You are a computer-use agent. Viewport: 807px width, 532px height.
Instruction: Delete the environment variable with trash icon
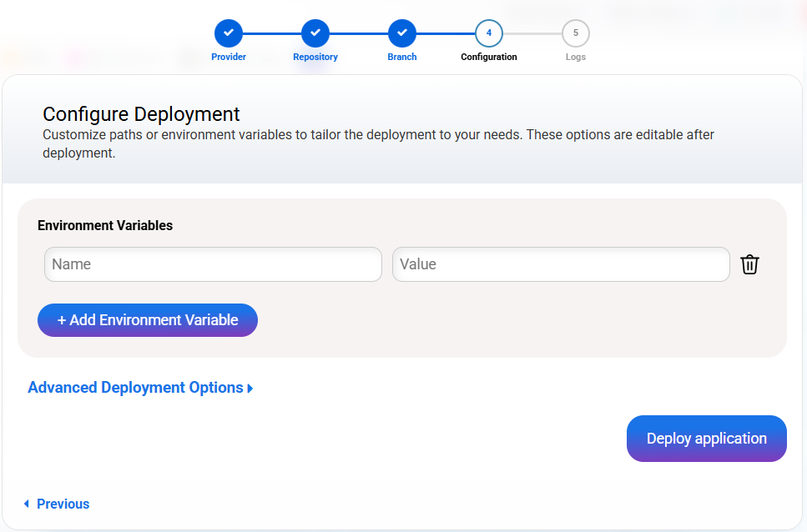749,264
